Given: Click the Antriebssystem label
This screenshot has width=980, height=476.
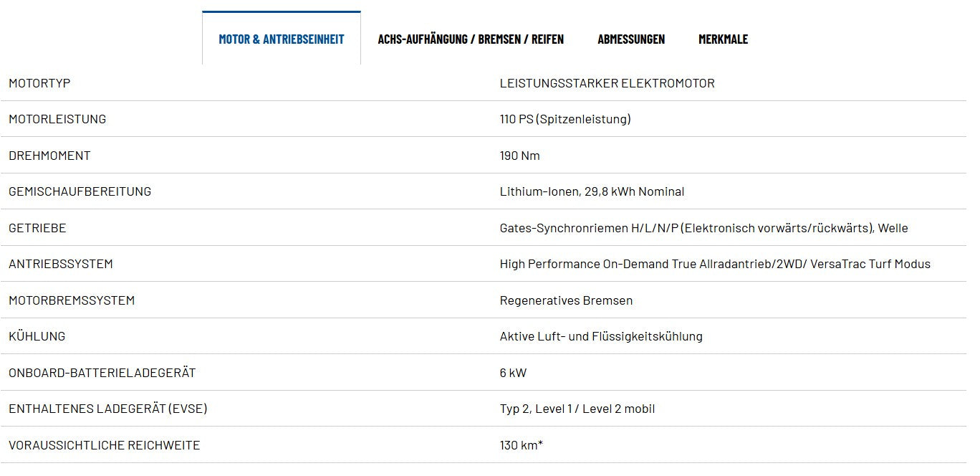Looking at the screenshot, I should coord(61,264).
